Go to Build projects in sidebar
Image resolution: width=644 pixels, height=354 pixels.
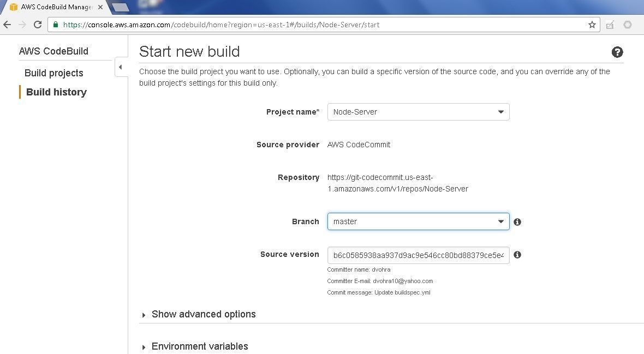[x=54, y=73]
